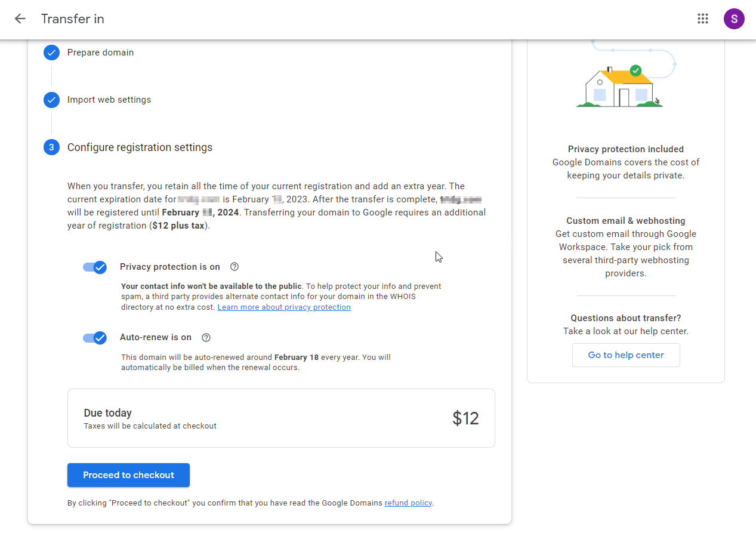Screen dimensions: 756x533
Task: Click the Transfer in page title
Action: (73, 19)
